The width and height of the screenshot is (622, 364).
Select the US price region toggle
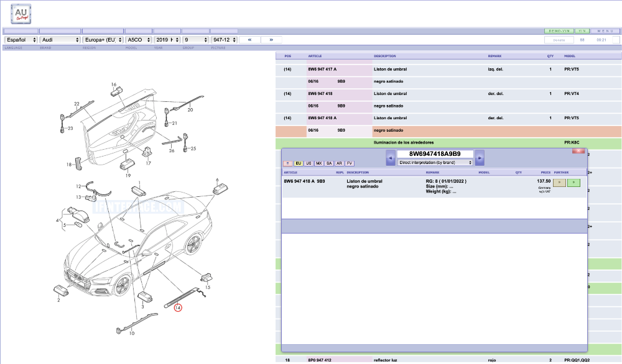(x=309, y=163)
